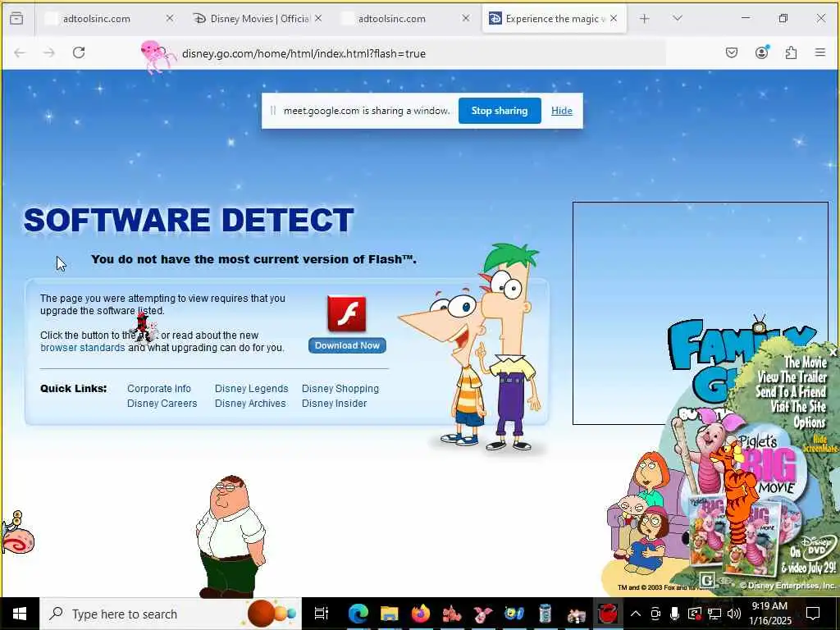Close the first adtoolsinc.com tab
The image size is (840, 630).
(x=170, y=18)
